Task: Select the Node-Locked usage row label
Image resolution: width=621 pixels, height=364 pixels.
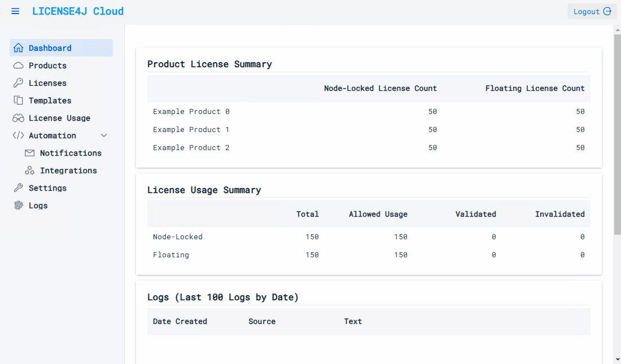Action: pyautogui.click(x=177, y=236)
